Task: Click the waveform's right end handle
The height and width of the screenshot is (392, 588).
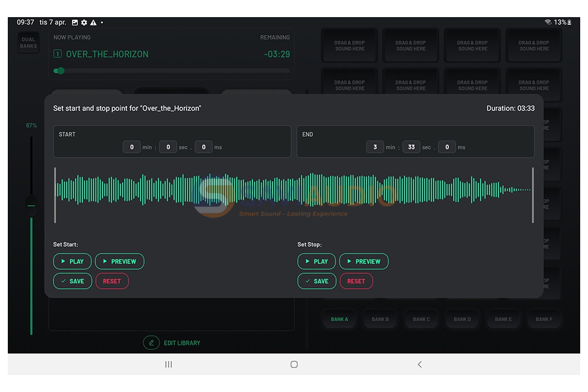Action: (533, 196)
